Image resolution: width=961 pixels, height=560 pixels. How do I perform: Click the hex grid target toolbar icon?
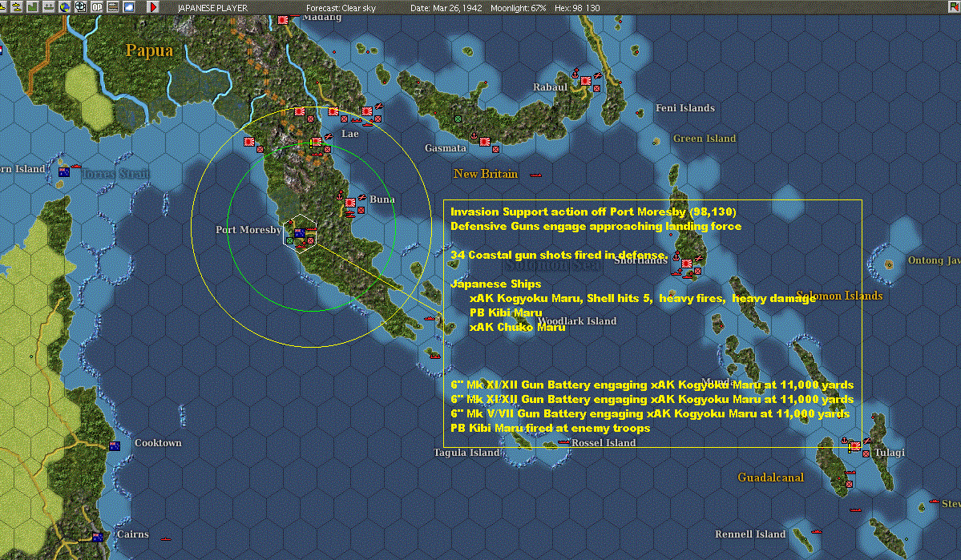coord(80,7)
